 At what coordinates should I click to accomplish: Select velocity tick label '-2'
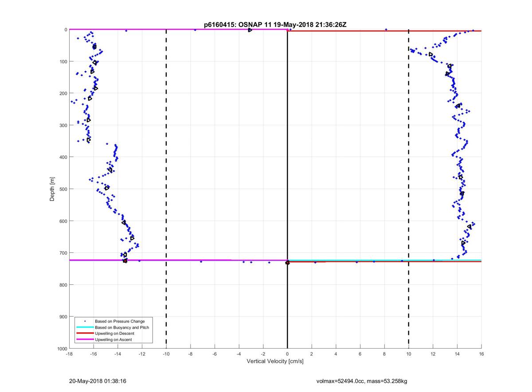tap(263, 354)
